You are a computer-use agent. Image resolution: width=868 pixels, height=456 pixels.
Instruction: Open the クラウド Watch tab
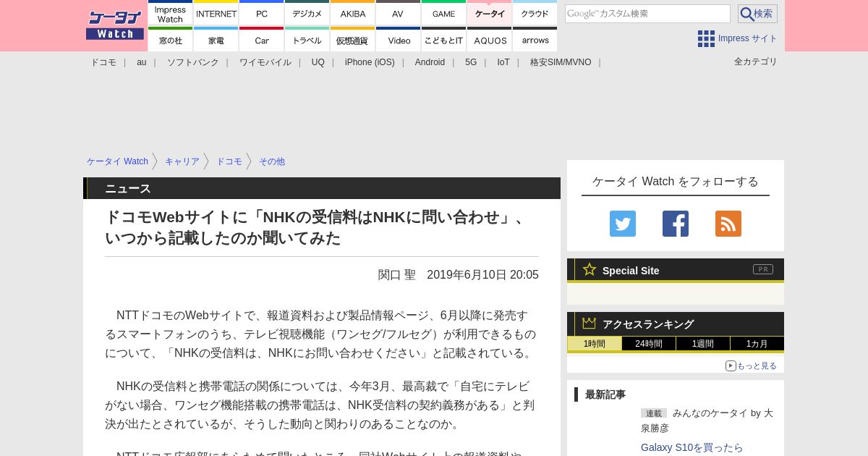pos(535,14)
